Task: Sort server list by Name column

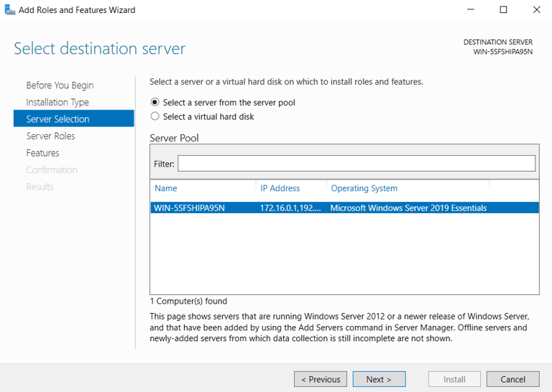Action: pos(166,188)
